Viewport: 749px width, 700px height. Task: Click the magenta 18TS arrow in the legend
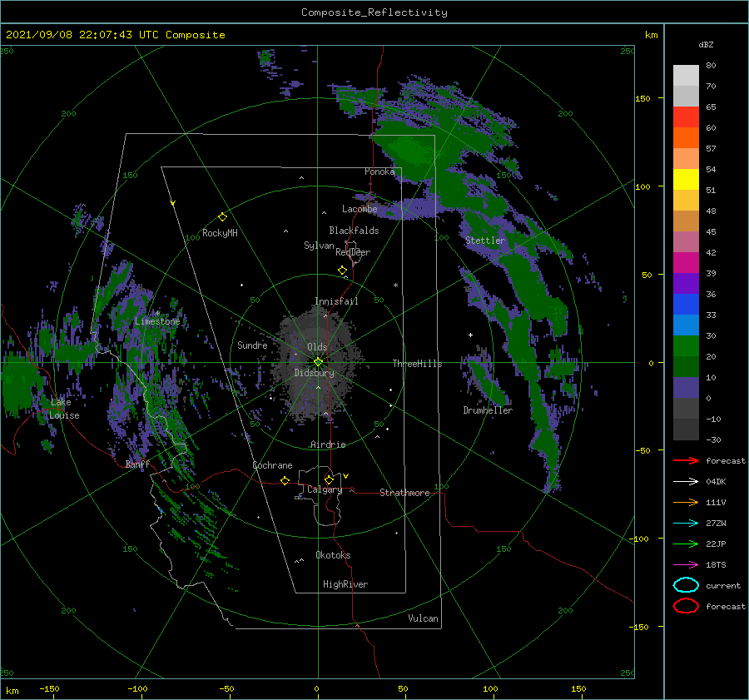(x=686, y=565)
